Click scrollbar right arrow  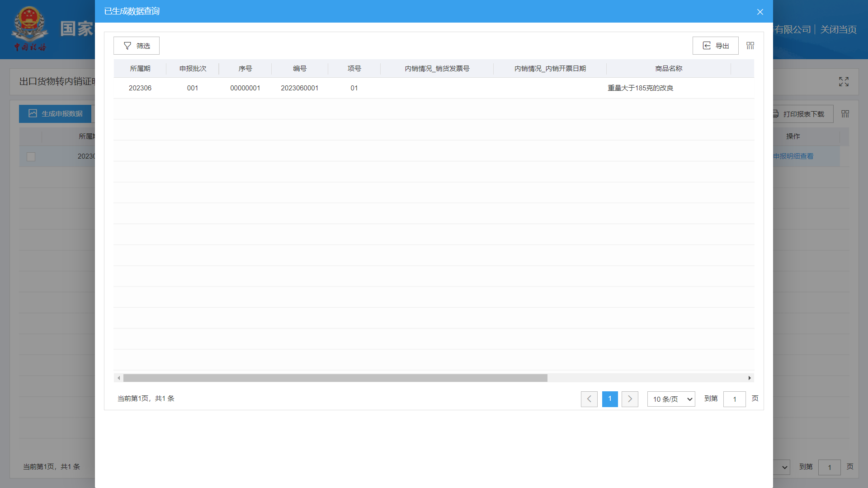[750, 378]
